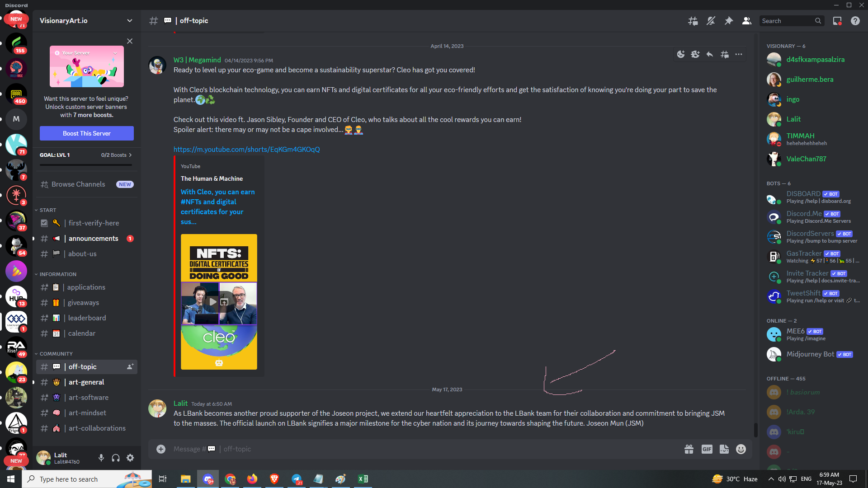Open the giveaways channel
868x488 pixels.
click(x=87, y=303)
